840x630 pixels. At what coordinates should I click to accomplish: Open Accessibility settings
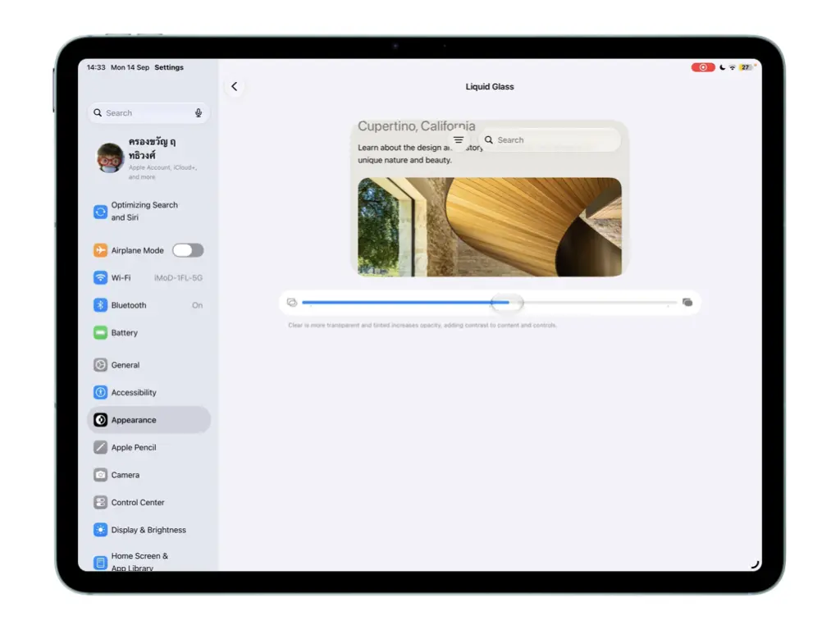(x=148, y=392)
